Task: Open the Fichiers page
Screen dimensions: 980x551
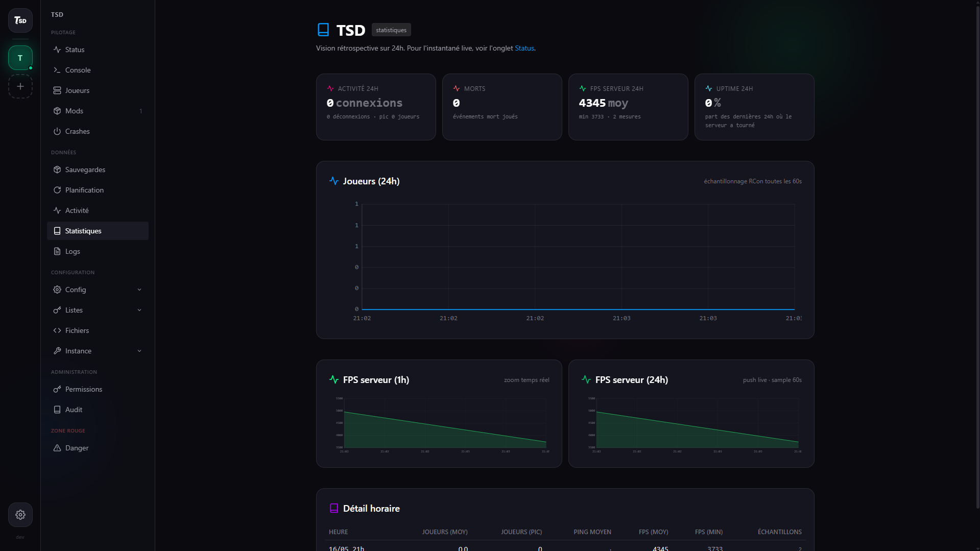Action: click(x=98, y=330)
